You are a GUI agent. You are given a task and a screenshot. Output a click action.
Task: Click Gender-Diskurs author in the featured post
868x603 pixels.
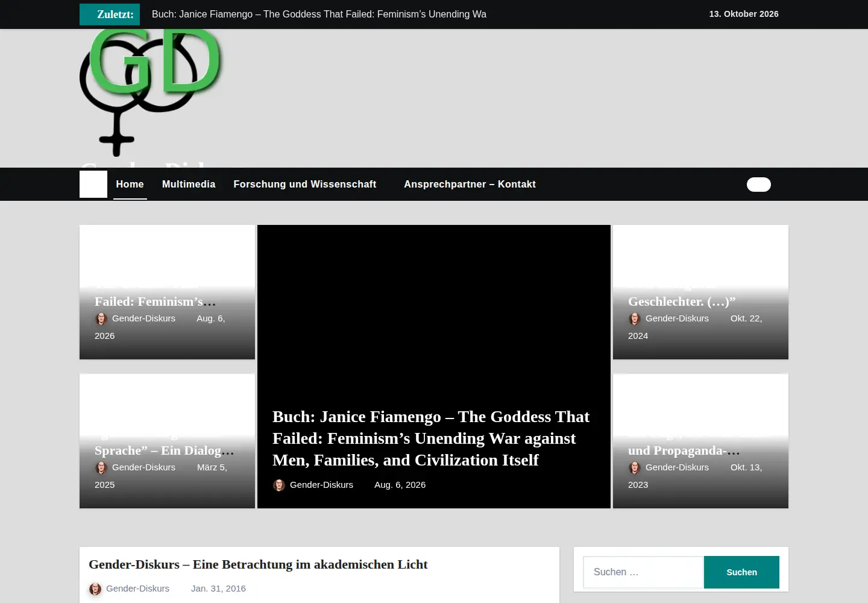(x=321, y=485)
